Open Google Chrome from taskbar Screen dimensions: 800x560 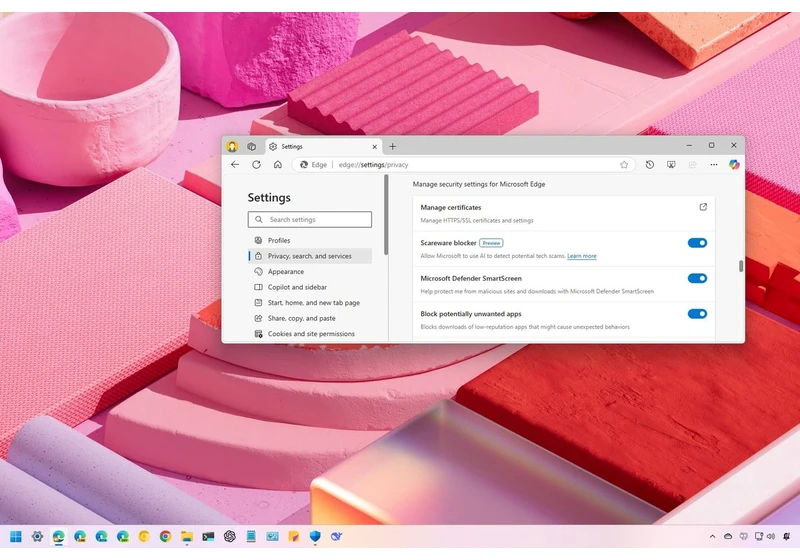point(165,537)
